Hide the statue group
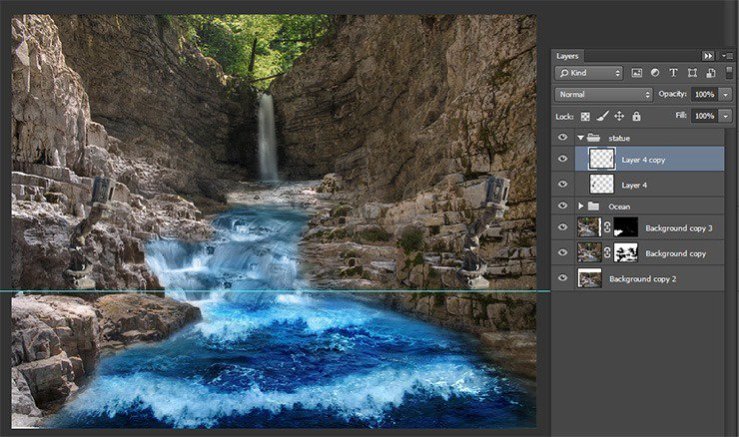739x437 pixels. tap(562, 137)
